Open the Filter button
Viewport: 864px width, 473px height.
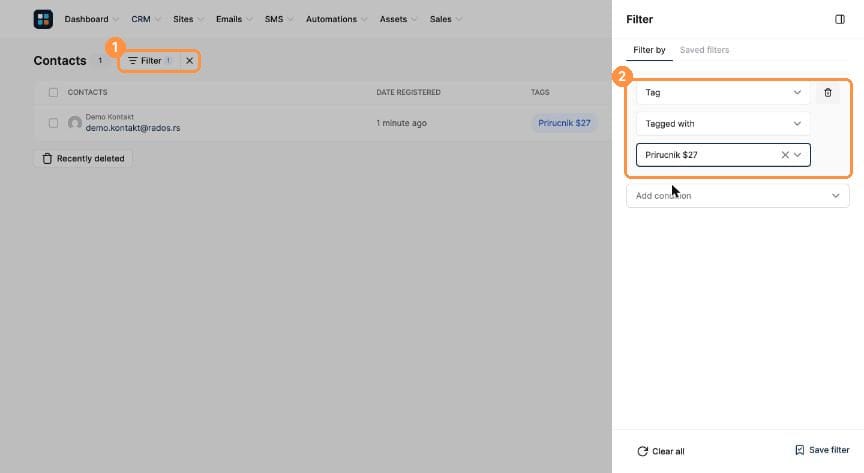150,61
